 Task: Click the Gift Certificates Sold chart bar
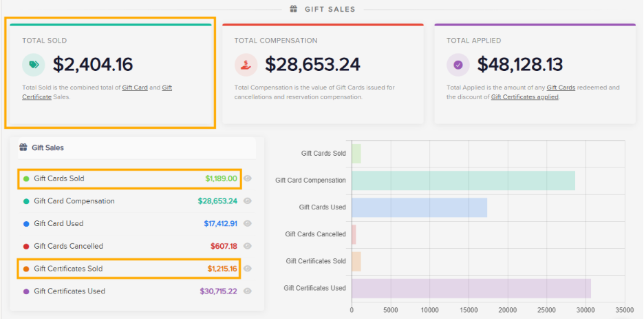[356, 261]
